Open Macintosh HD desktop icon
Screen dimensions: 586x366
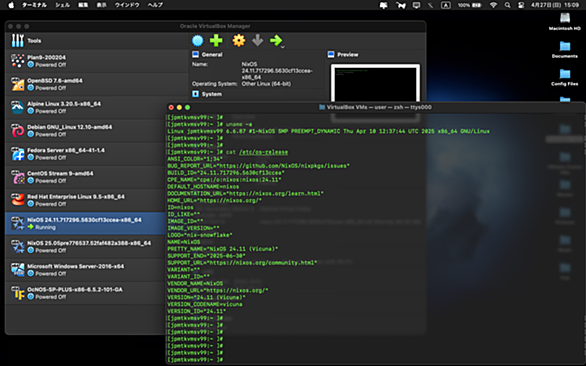click(x=565, y=21)
